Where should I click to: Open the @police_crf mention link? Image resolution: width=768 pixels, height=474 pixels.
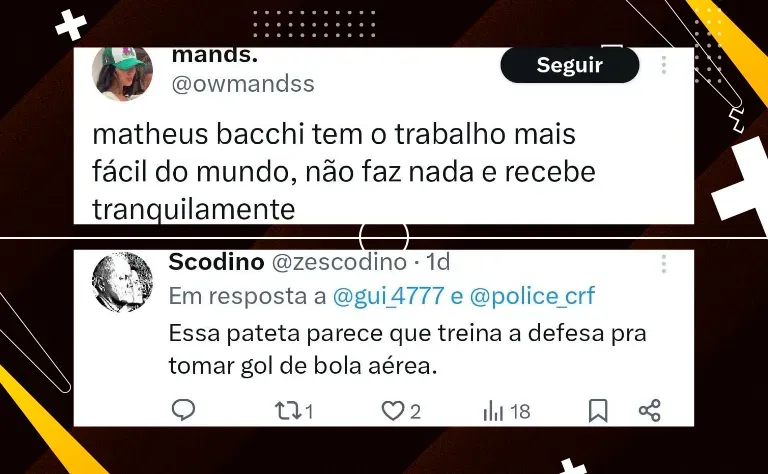(x=532, y=296)
